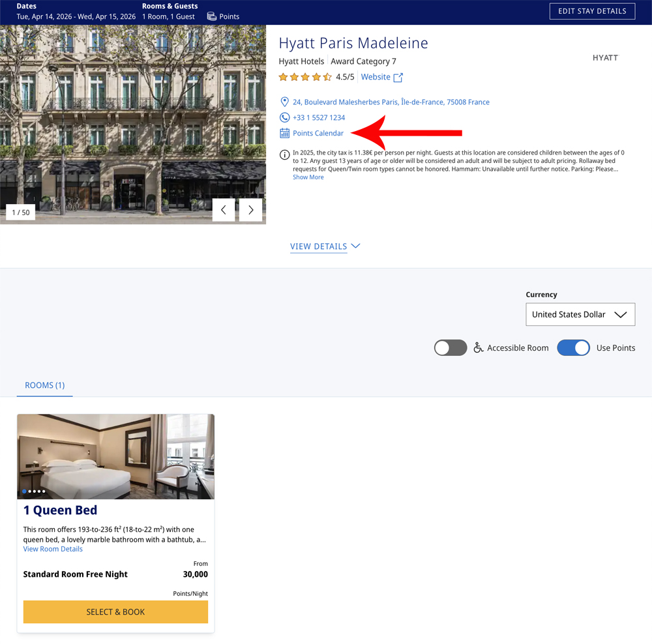Open the Currency dropdown

pyautogui.click(x=580, y=314)
